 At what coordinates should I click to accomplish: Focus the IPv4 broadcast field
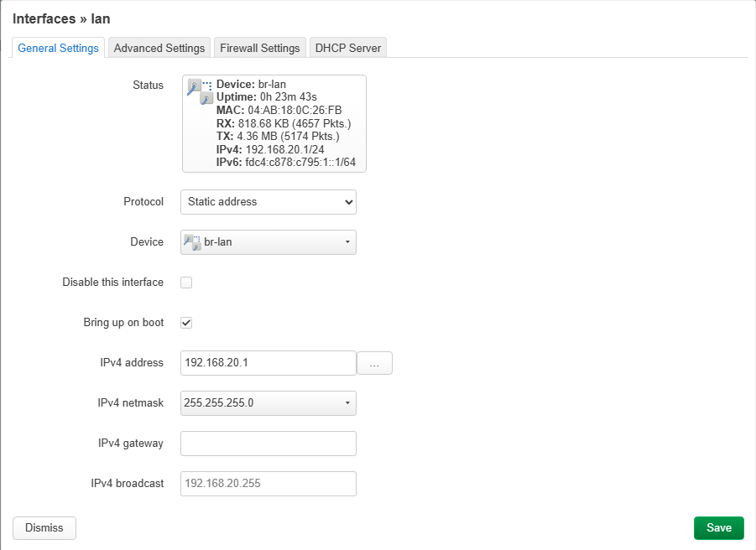pos(268,484)
